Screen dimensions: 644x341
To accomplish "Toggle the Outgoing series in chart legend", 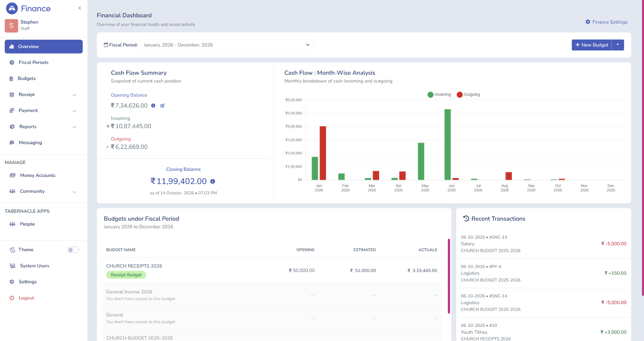I will pos(468,94).
